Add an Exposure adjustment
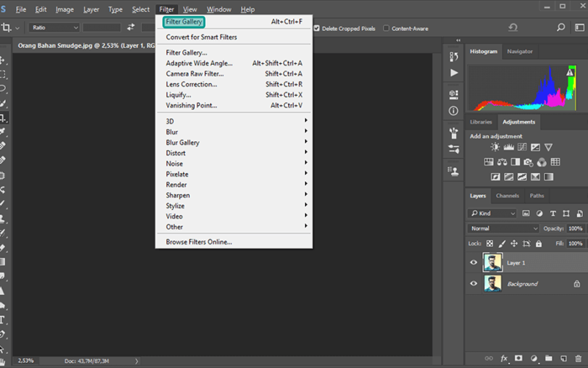Image resolution: width=588 pixels, height=368 pixels. pyautogui.click(x=536, y=147)
